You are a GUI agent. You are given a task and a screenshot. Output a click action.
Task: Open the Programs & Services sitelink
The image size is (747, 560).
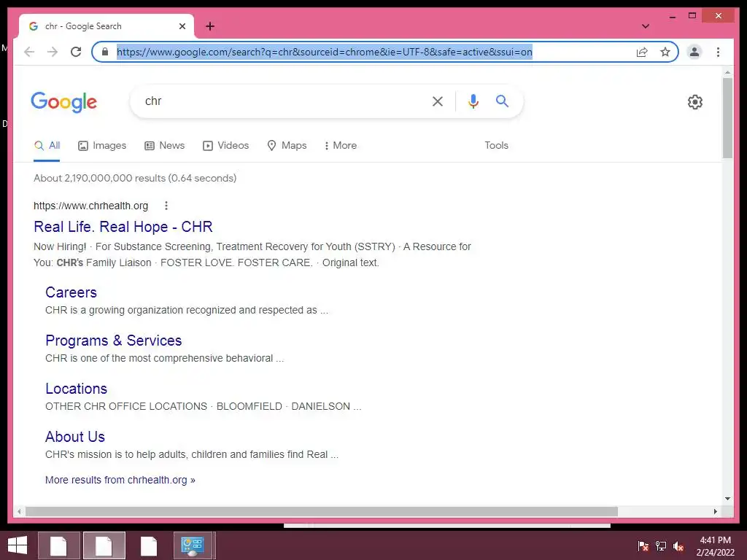click(113, 341)
